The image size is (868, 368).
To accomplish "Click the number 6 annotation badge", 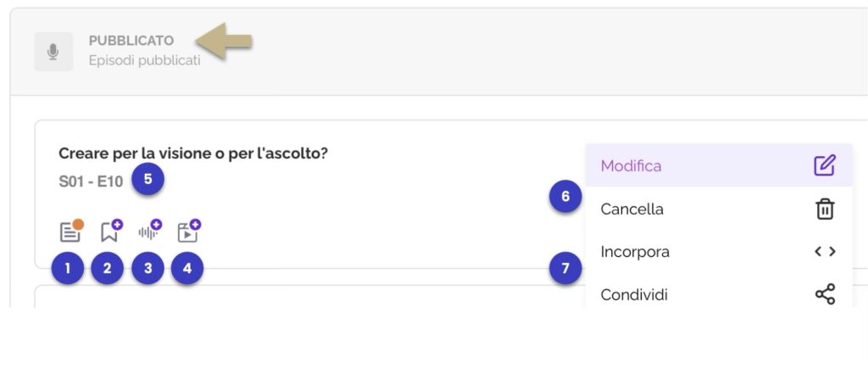I will click(565, 197).
